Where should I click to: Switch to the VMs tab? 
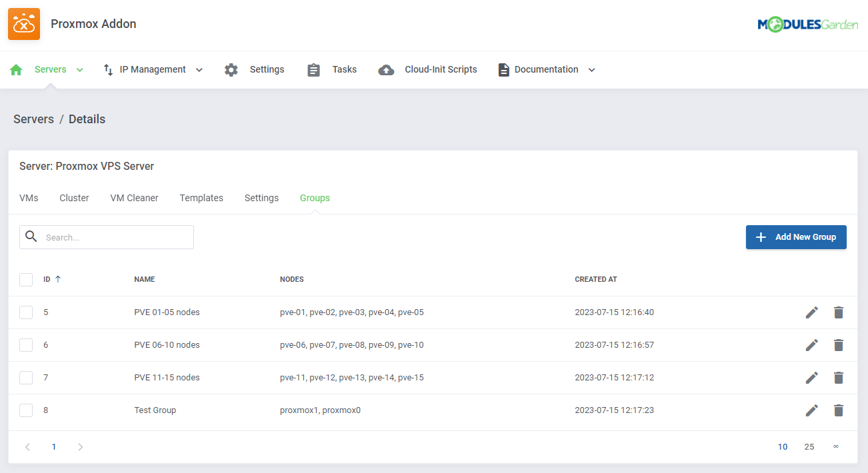[29, 198]
